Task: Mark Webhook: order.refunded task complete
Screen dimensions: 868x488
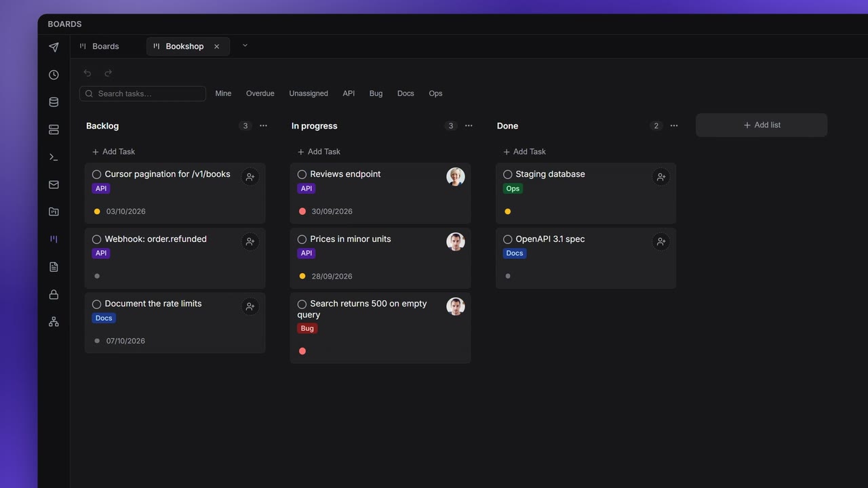Action: (96, 239)
